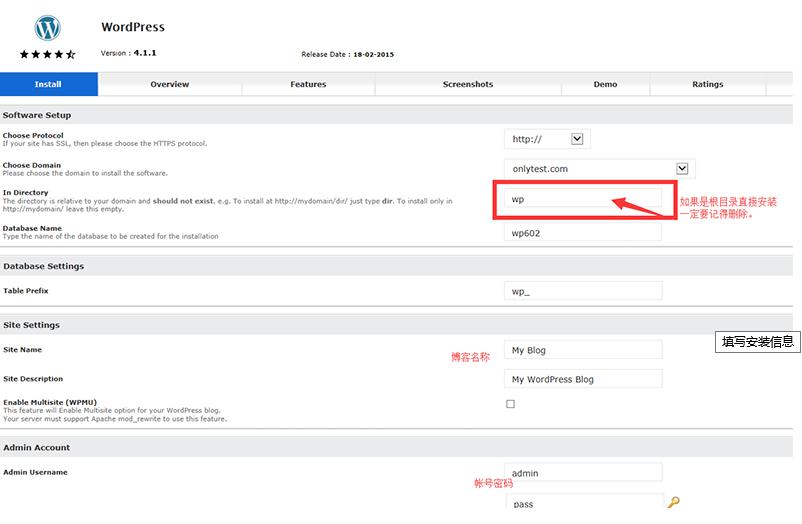Click the Choose Protocol label
This screenshot has width=802, height=524.
[33, 136]
